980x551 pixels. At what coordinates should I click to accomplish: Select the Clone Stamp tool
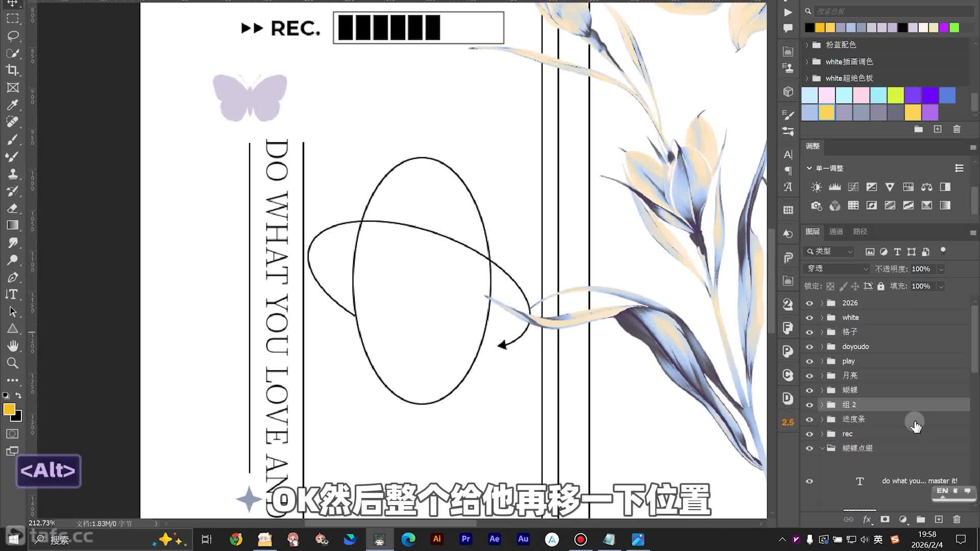pyautogui.click(x=13, y=173)
